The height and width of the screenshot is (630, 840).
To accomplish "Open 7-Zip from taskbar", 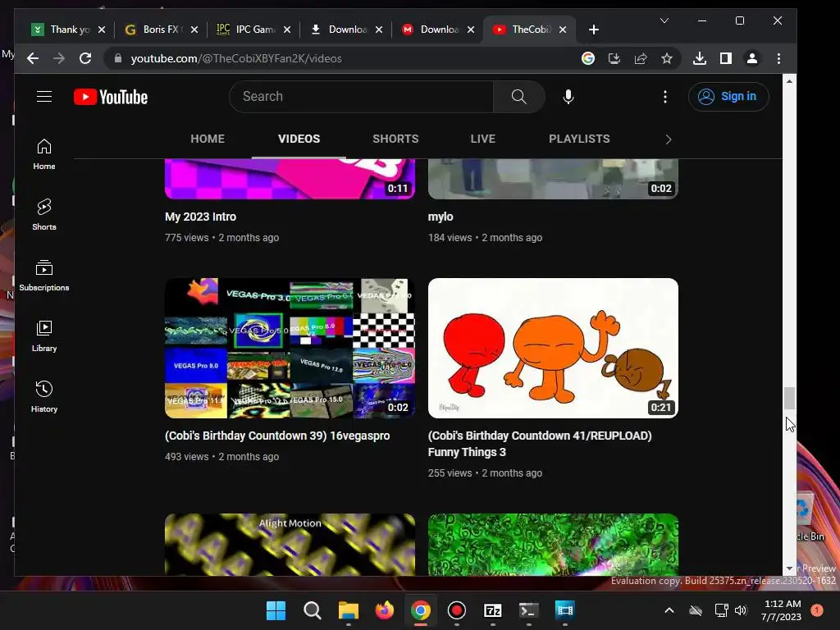I will [492, 610].
